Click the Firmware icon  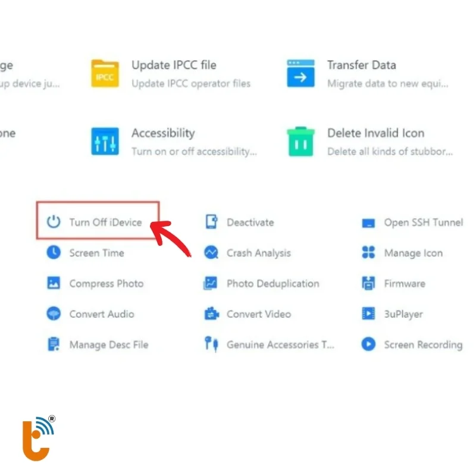(368, 283)
